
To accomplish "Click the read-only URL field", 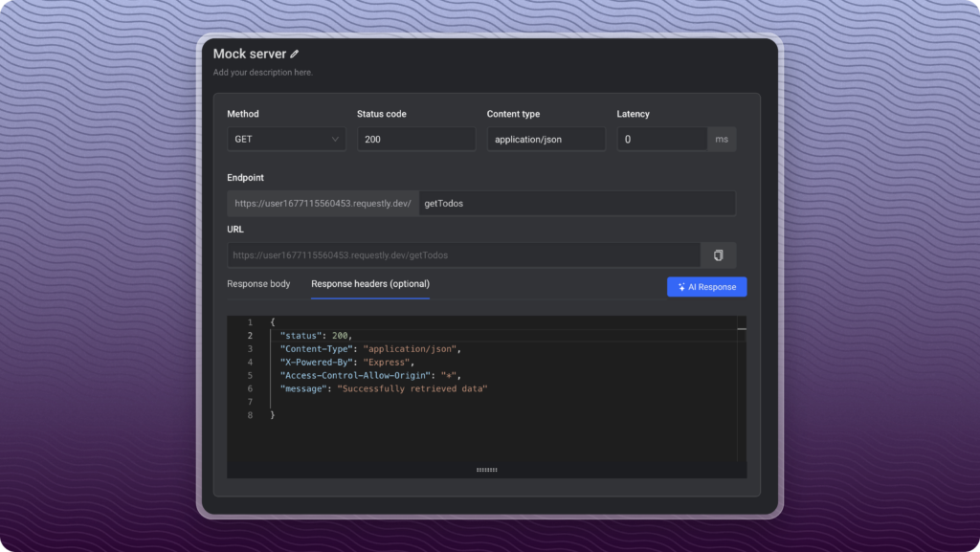I will click(x=464, y=255).
